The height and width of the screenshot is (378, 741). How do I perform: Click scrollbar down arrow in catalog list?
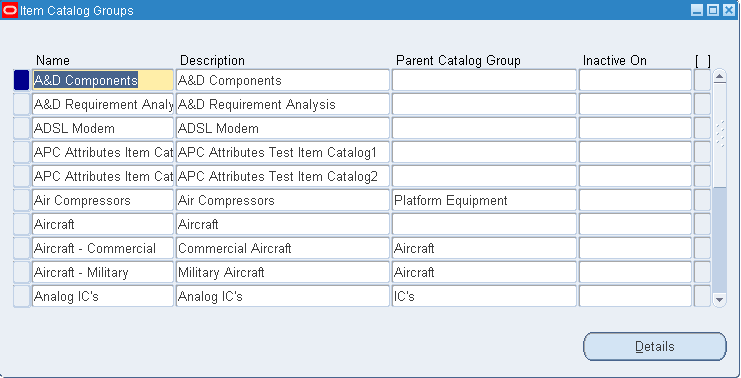point(719,299)
